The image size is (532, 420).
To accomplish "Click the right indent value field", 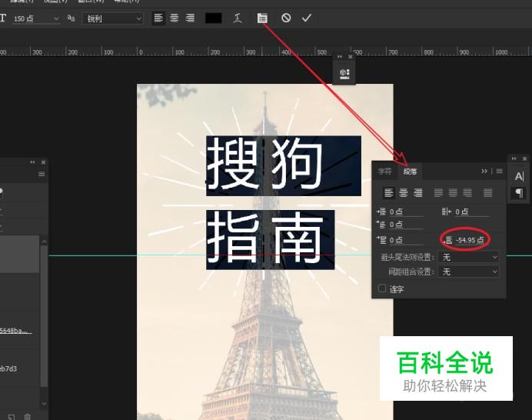I will 471,212.
